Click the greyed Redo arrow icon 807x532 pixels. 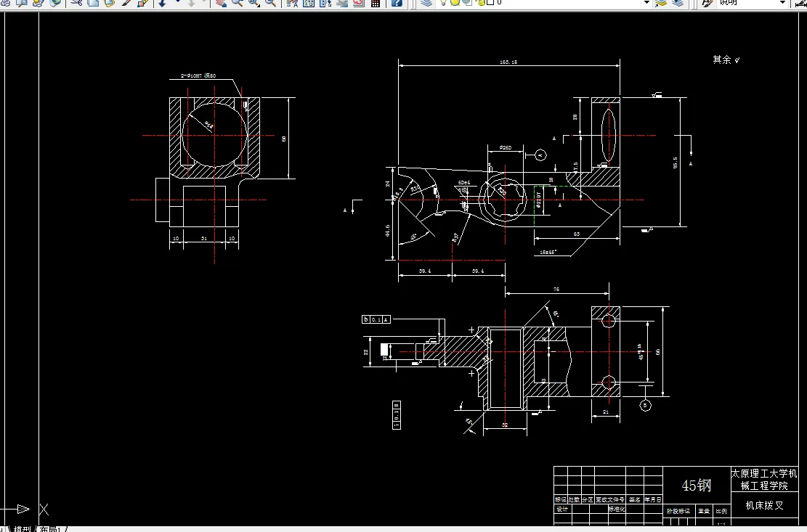pyautogui.click(x=191, y=3)
